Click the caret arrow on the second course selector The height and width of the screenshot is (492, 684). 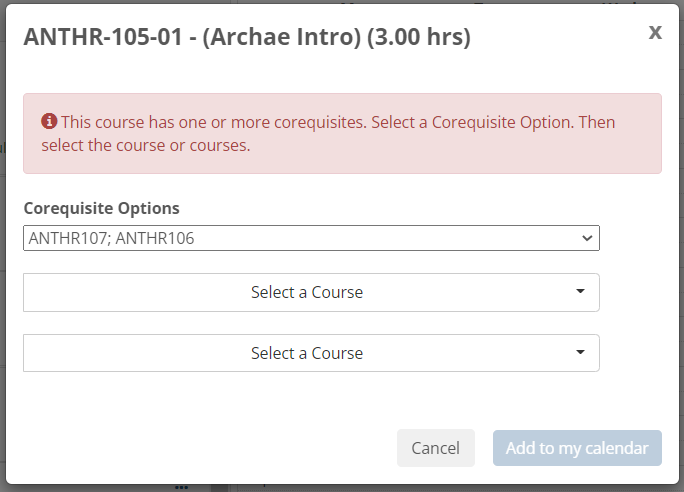click(580, 353)
